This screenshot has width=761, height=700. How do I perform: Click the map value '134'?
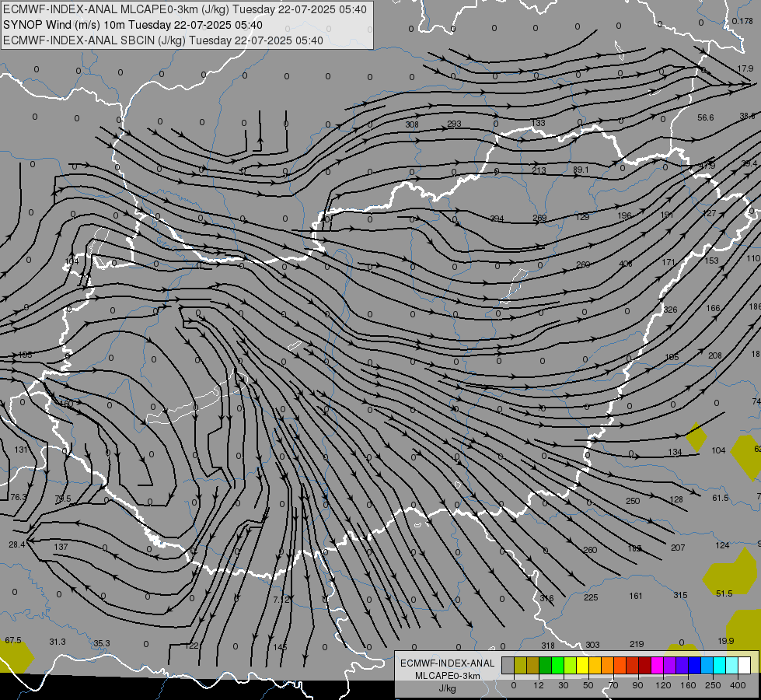tap(675, 452)
